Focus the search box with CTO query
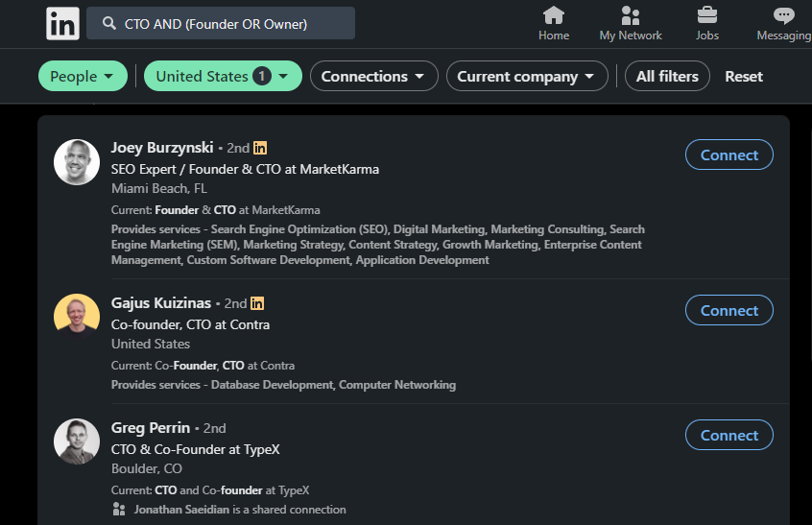 point(221,23)
